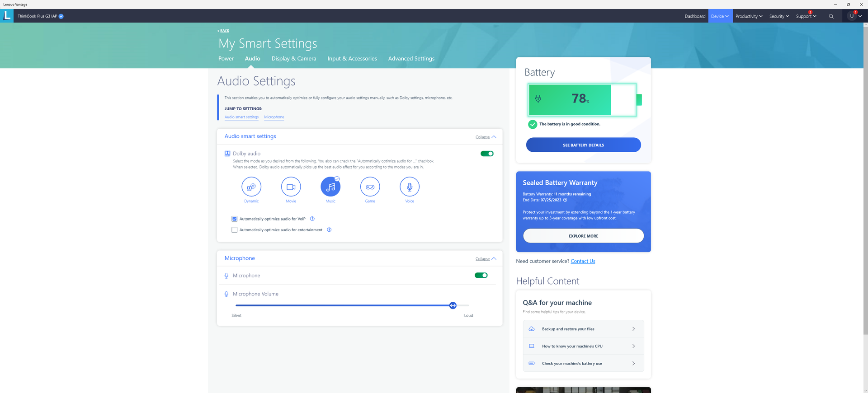868x393 pixels.
Task: Click the verified badge next to ThinkBook Plus G3 IAP
Action: point(61,16)
